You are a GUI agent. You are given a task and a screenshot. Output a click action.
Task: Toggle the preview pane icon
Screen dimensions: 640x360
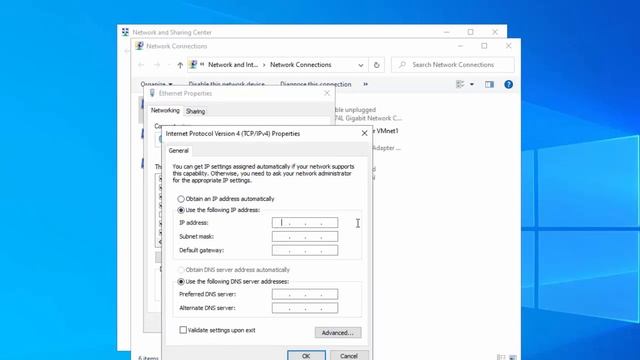click(489, 84)
